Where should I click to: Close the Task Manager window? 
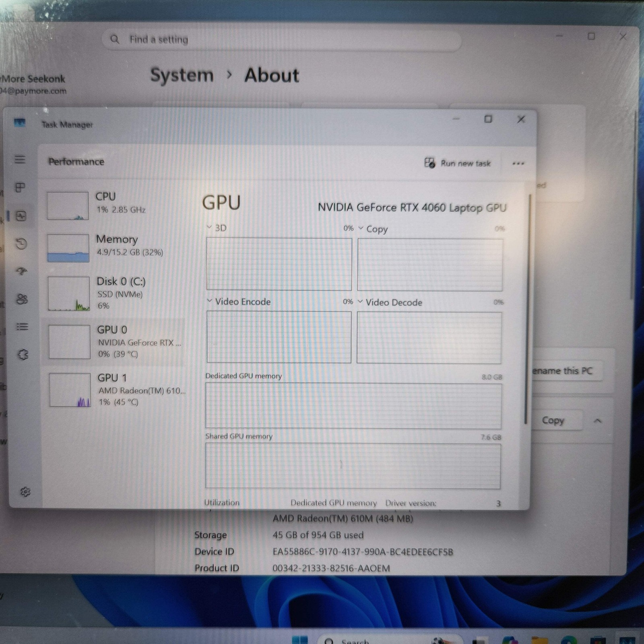coord(521,119)
